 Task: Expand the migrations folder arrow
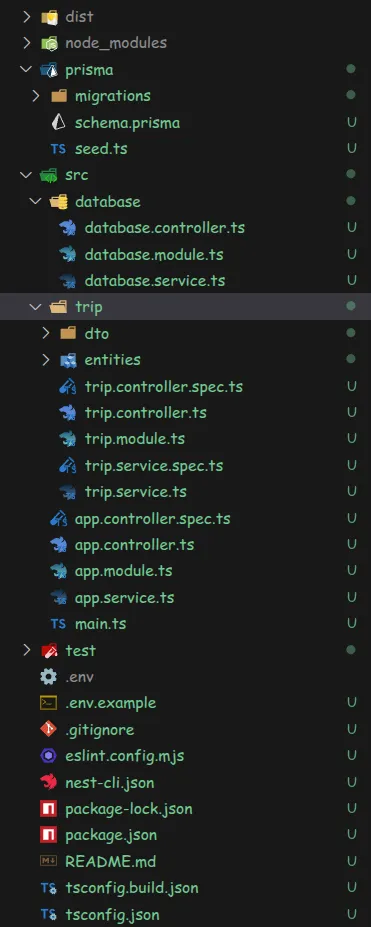click(x=36, y=96)
